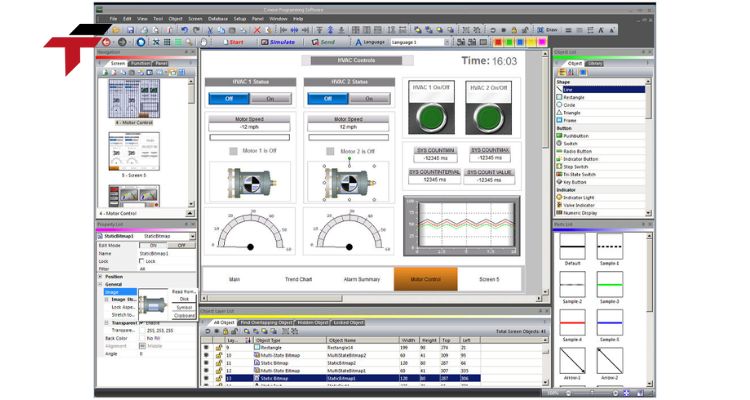Select Radio Button in the Object List
Viewport: 750px width, 400px height.
pyautogui.click(x=600, y=151)
